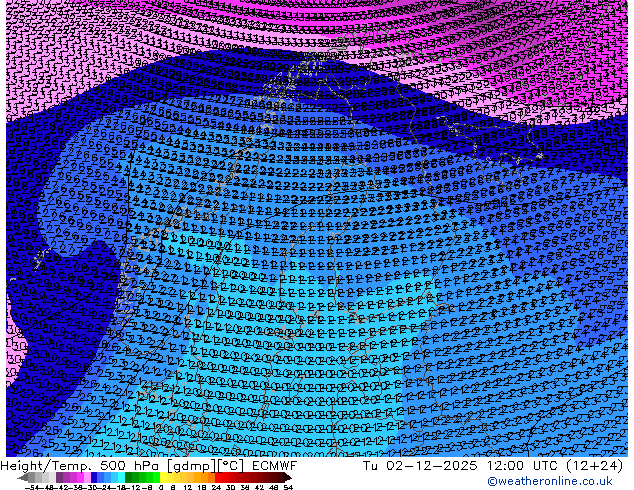Viewport: 634px width, 490px height.
Task: Click the legend's left grey arrow end
Action: pos(23,477)
